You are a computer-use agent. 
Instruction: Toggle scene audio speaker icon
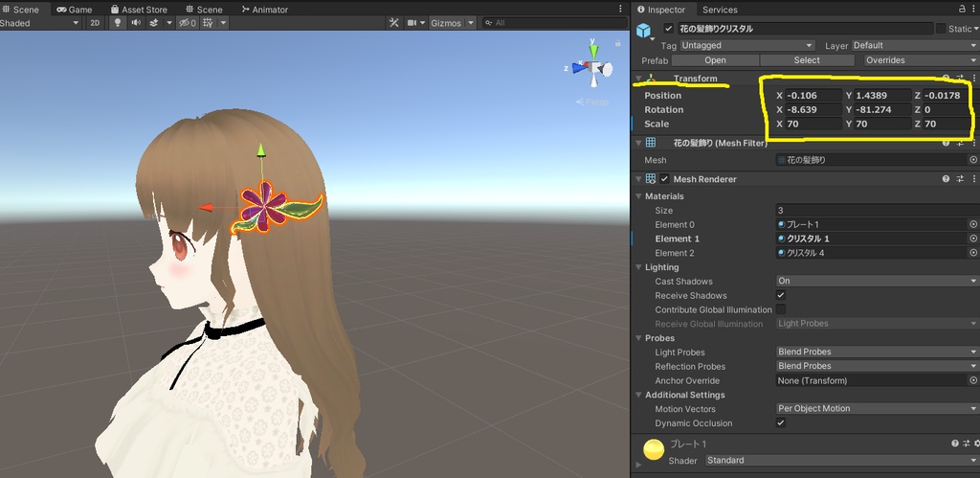point(136,23)
